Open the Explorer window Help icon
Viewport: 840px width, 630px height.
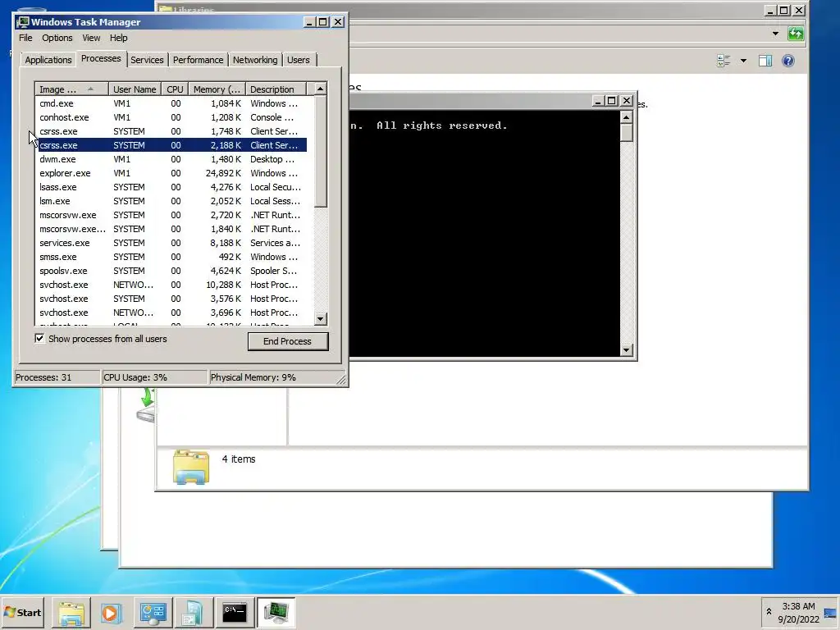click(x=788, y=61)
